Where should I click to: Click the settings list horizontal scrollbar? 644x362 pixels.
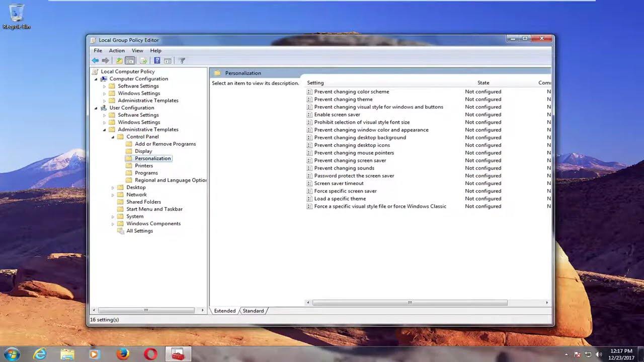click(410, 303)
